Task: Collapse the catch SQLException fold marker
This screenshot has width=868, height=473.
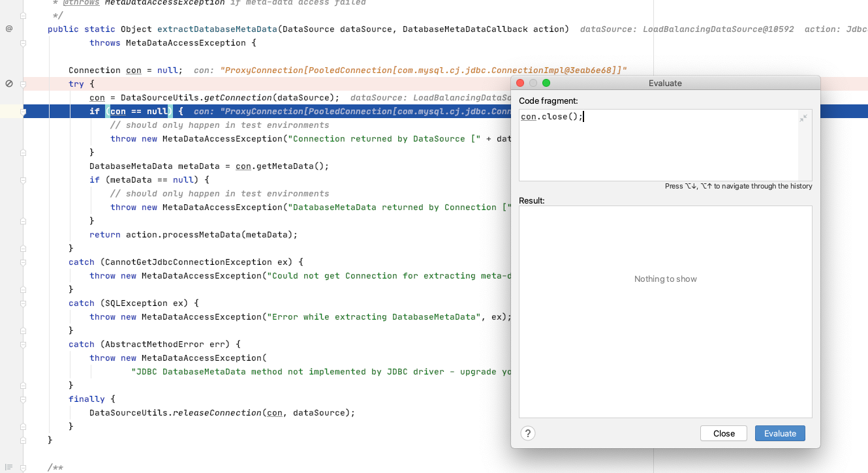Action: [x=23, y=303]
